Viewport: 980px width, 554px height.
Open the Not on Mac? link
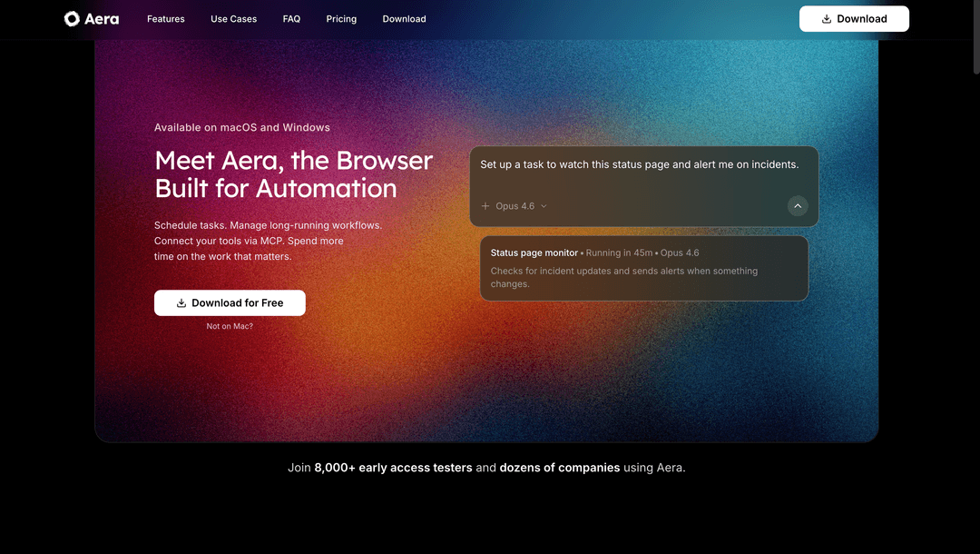click(230, 325)
